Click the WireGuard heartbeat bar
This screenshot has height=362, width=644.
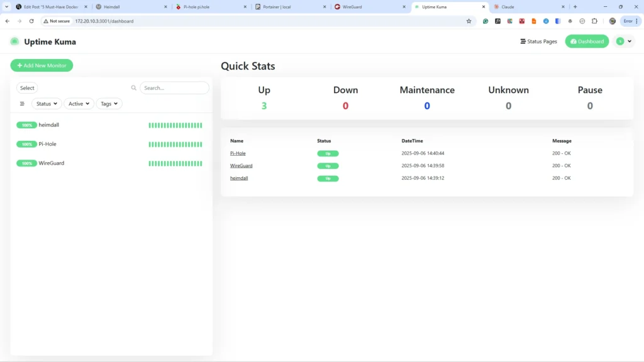(175, 163)
